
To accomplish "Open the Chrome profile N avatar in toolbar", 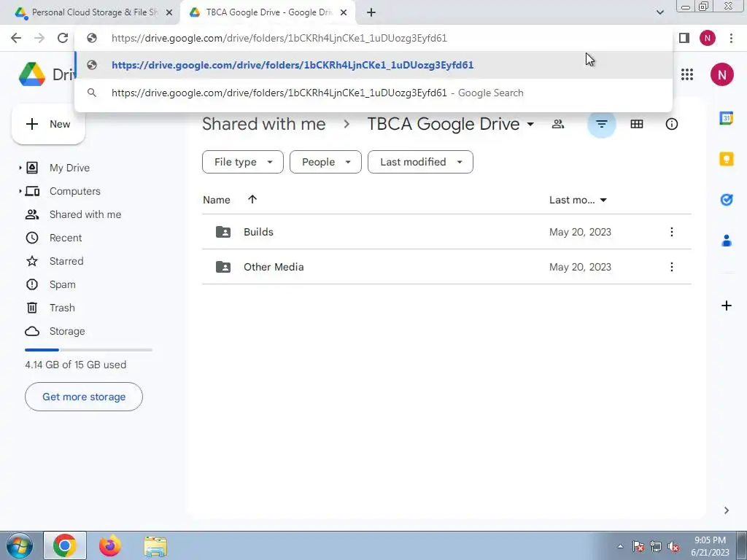I will (x=708, y=38).
